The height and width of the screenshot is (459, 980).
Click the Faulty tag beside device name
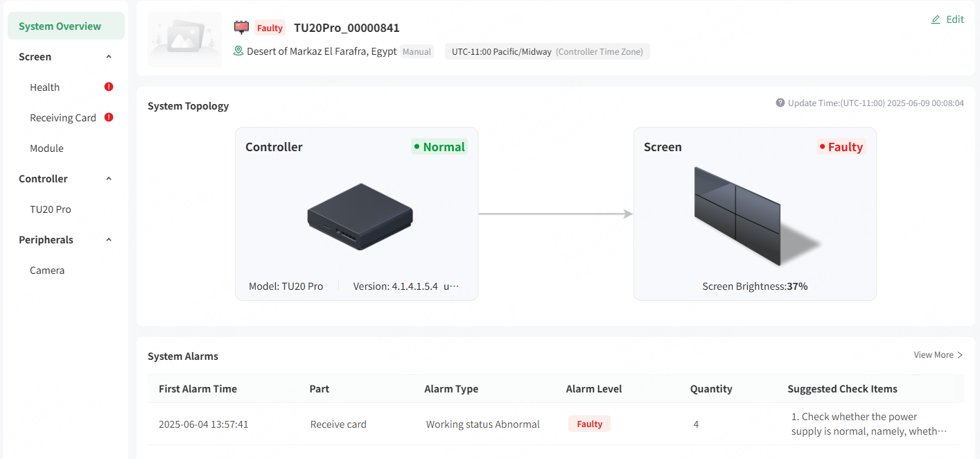tap(270, 28)
